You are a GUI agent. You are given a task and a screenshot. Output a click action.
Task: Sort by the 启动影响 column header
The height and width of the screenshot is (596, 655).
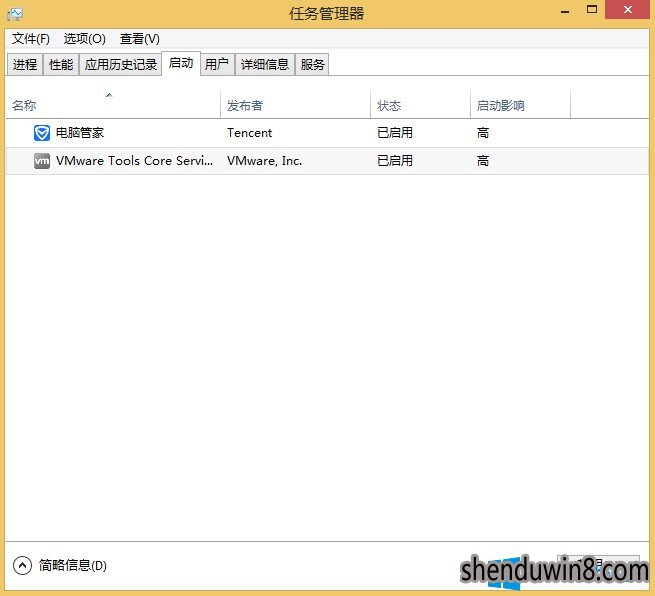point(520,104)
